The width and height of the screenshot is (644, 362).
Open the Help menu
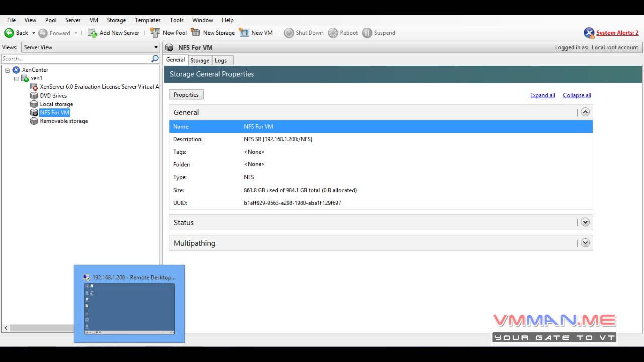[228, 20]
